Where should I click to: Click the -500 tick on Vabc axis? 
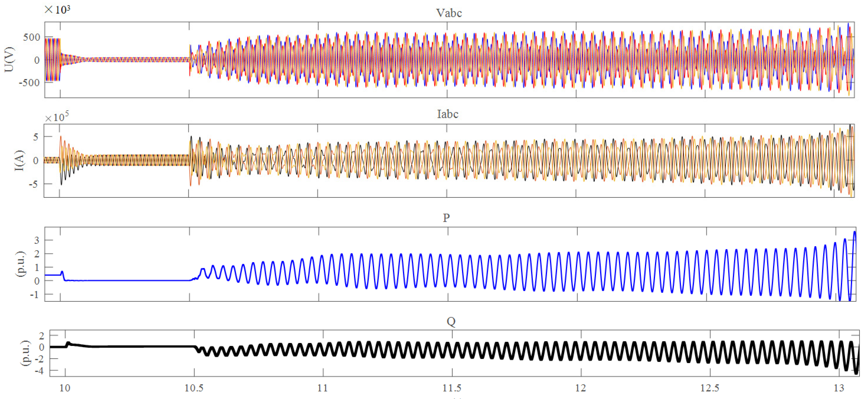coord(29,83)
